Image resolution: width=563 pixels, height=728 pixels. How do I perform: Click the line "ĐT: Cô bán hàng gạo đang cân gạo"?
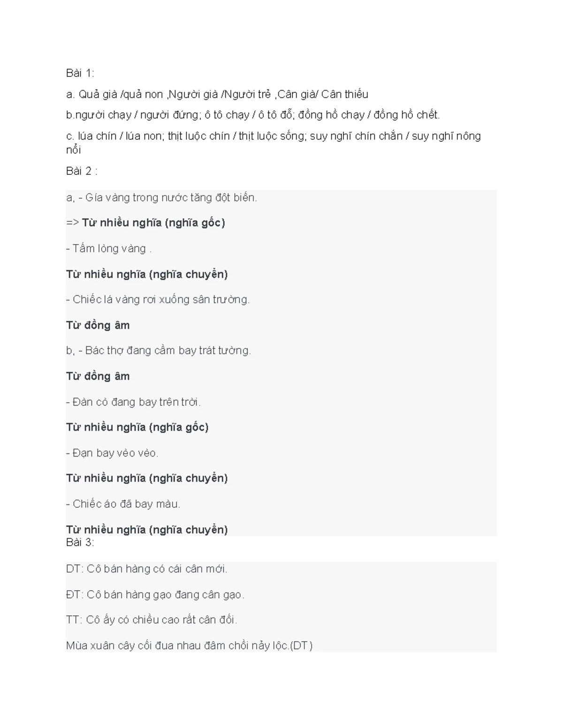point(155,595)
